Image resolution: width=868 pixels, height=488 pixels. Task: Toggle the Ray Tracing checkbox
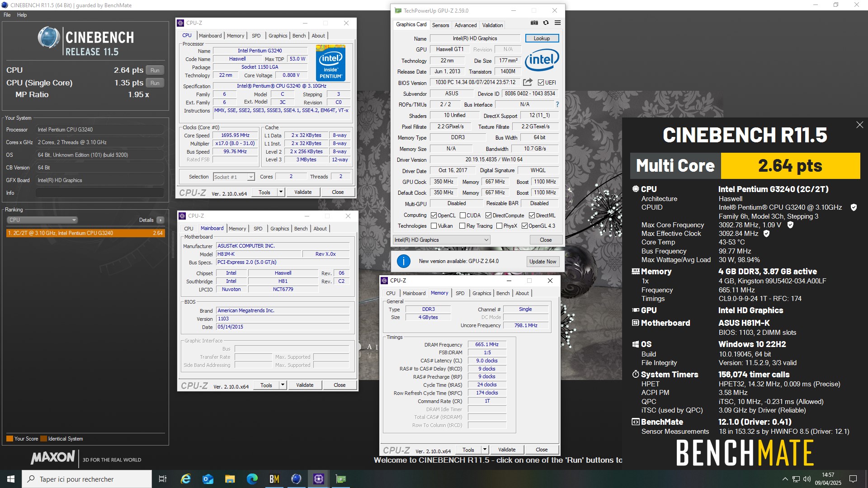(x=462, y=226)
